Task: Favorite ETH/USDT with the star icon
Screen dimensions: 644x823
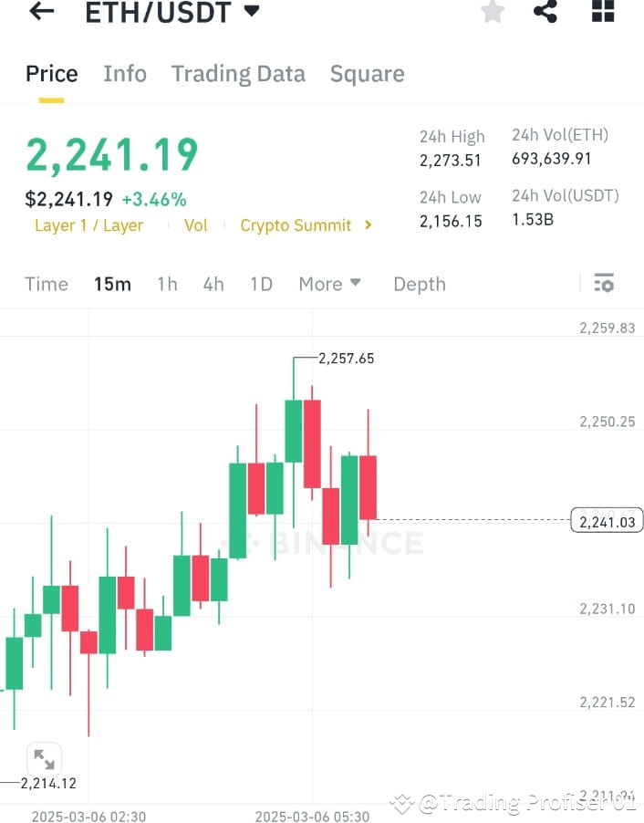Action: pyautogui.click(x=492, y=13)
